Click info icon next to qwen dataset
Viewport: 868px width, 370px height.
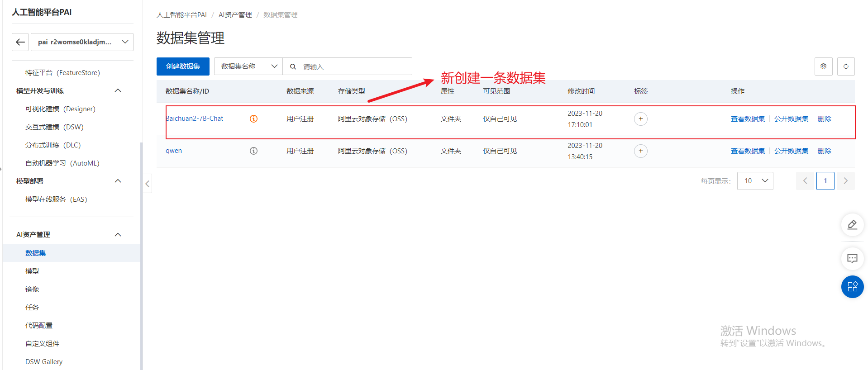[x=253, y=151]
